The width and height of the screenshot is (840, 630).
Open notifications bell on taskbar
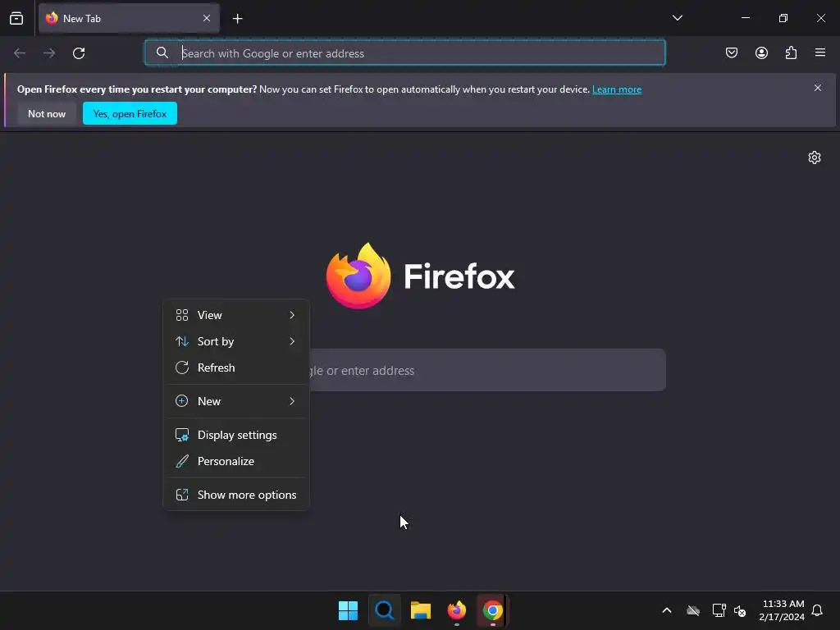point(818,610)
